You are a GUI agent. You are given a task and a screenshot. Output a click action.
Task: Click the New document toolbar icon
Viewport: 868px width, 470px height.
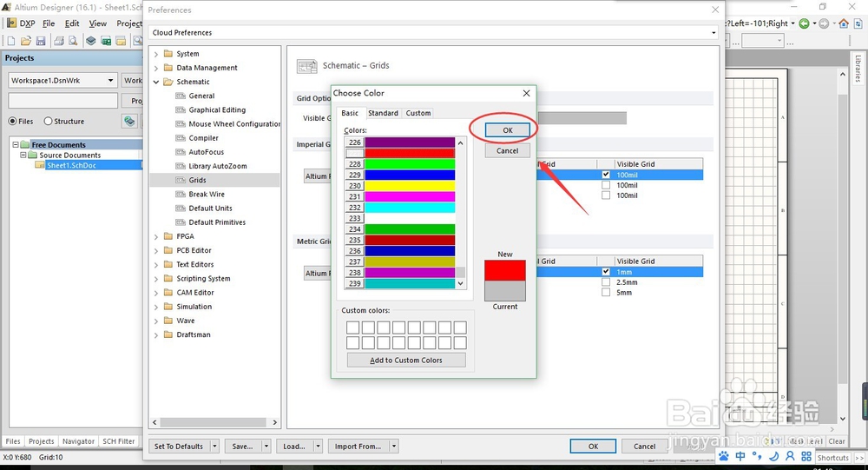coord(11,41)
